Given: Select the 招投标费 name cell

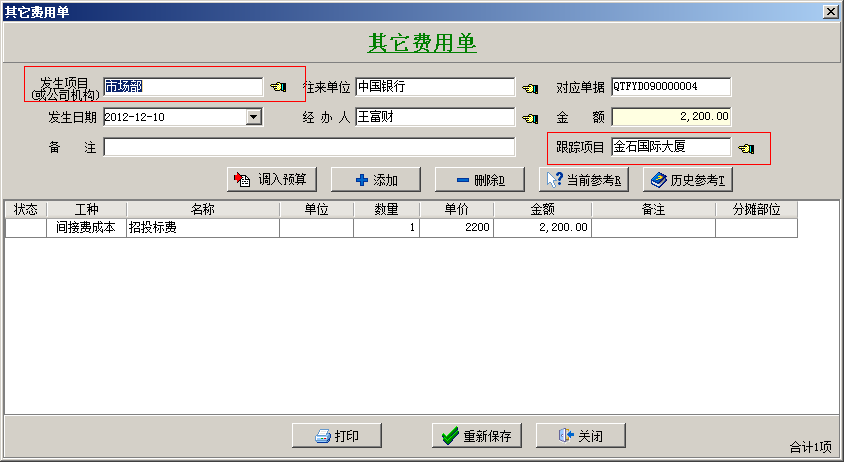Looking at the screenshot, I should [203, 228].
